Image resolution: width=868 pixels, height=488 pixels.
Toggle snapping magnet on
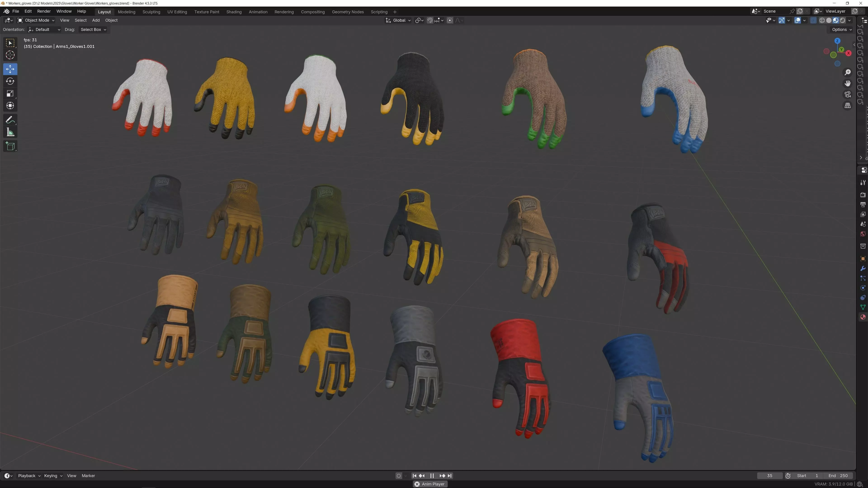(x=430, y=21)
